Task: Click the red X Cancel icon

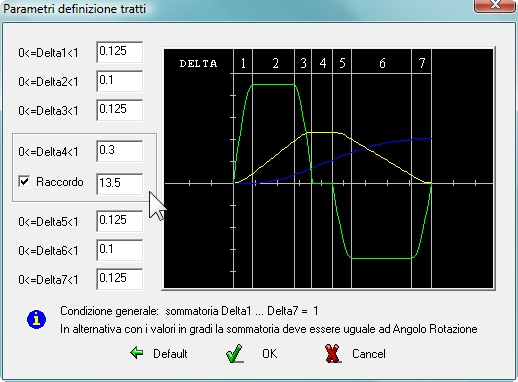Action: [332, 353]
